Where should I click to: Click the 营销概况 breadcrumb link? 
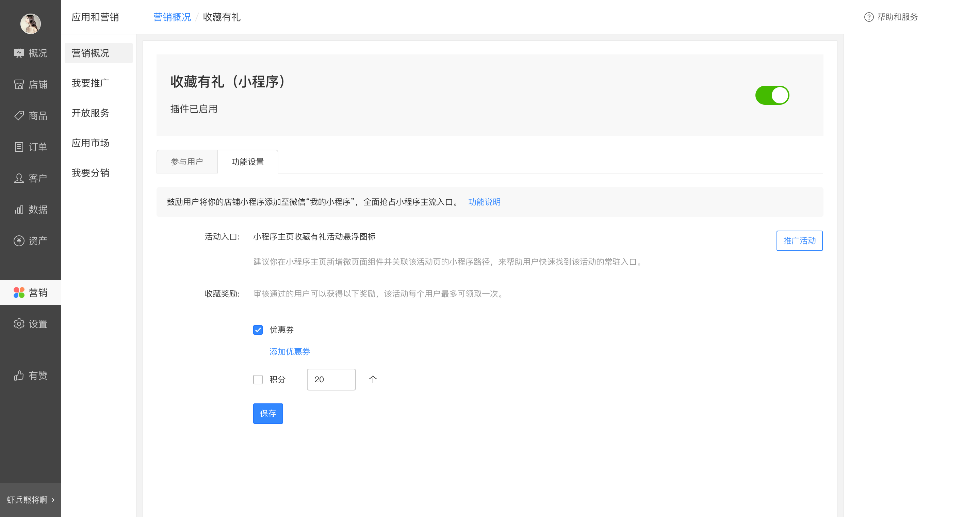(172, 17)
